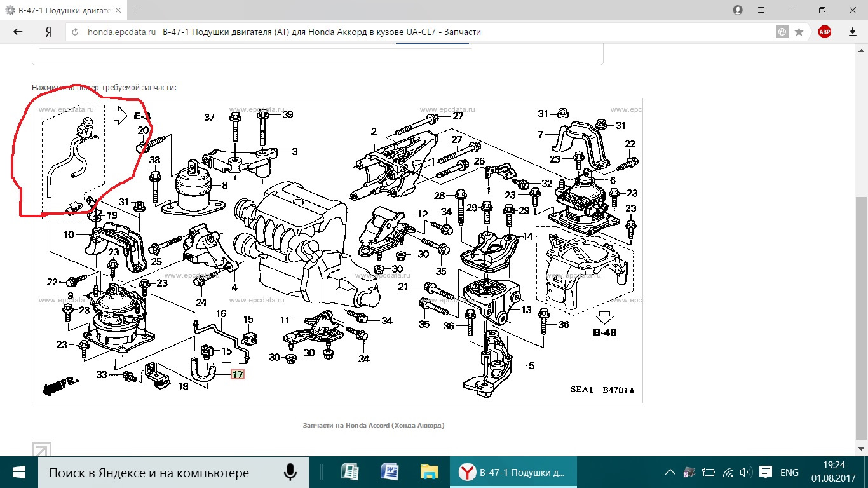868x488 pixels.
Task: Select part number 7 bracket
Action: [540, 134]
